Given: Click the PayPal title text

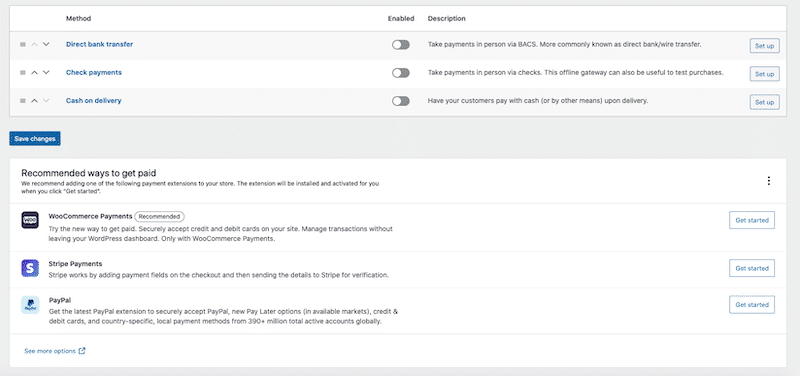Looking at the screenshot, I should coord(60,300).
